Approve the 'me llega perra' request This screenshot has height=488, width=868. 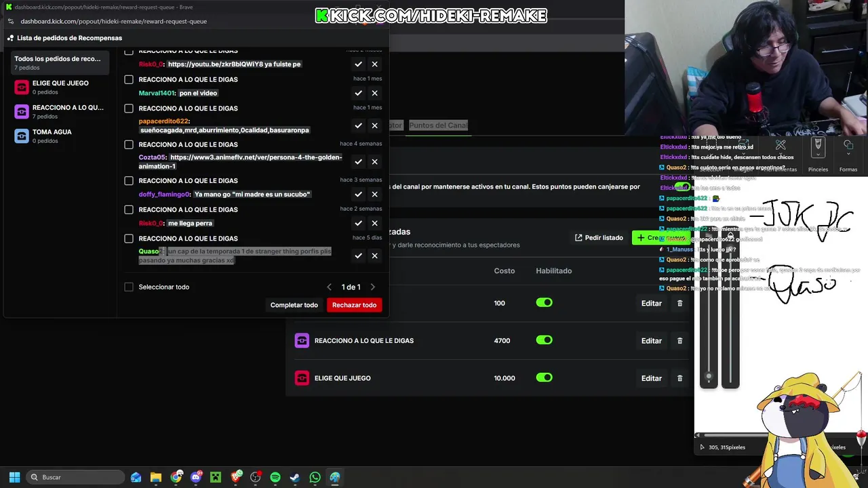click(358, 223)
